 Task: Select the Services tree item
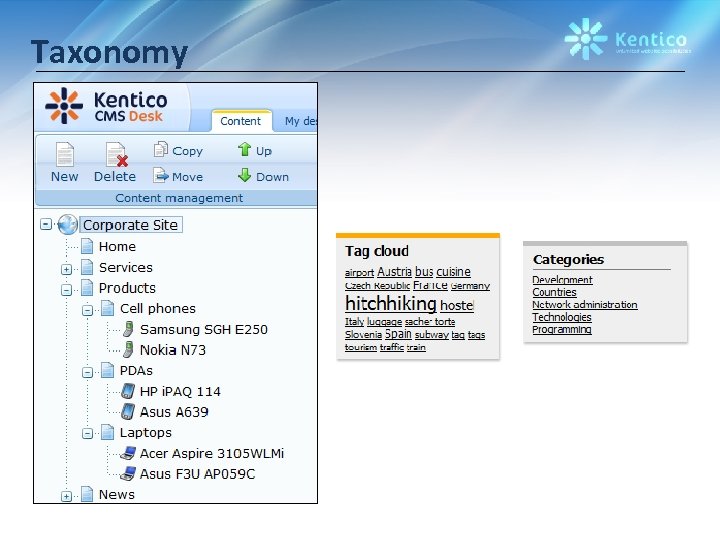(x=126, y=267)
